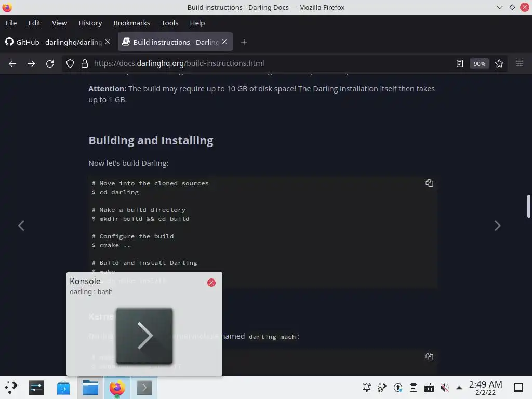Open the View menu
Image resolution: width=532 pixels, height=399 pixels.
[59, 23]
